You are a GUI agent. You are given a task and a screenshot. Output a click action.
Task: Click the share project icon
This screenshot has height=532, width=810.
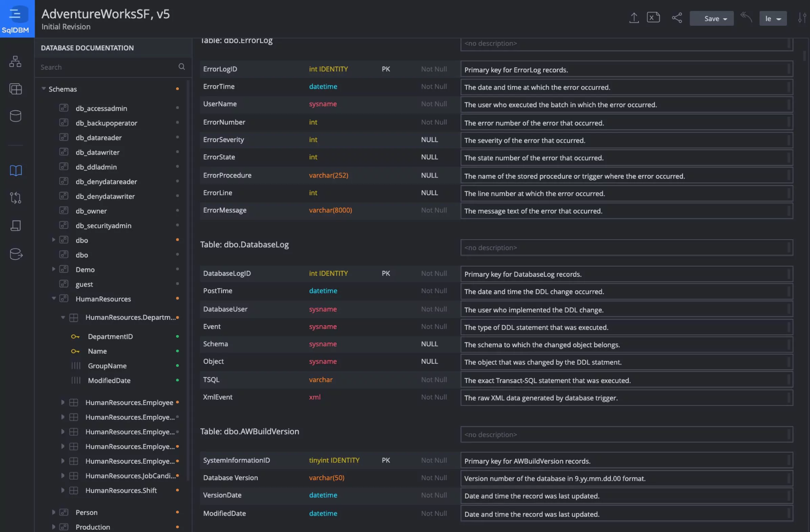click(677, 18)
